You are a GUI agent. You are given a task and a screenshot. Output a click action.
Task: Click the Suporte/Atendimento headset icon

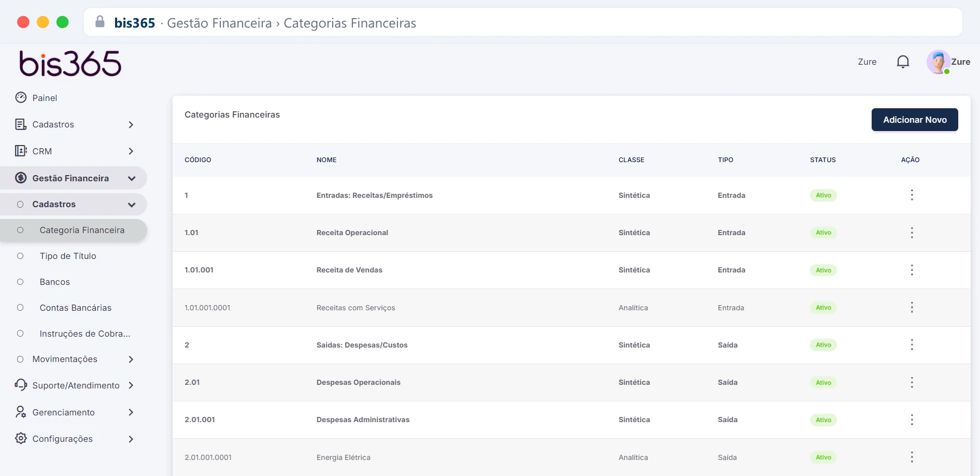pyautogui.click(x=21, y=385)
